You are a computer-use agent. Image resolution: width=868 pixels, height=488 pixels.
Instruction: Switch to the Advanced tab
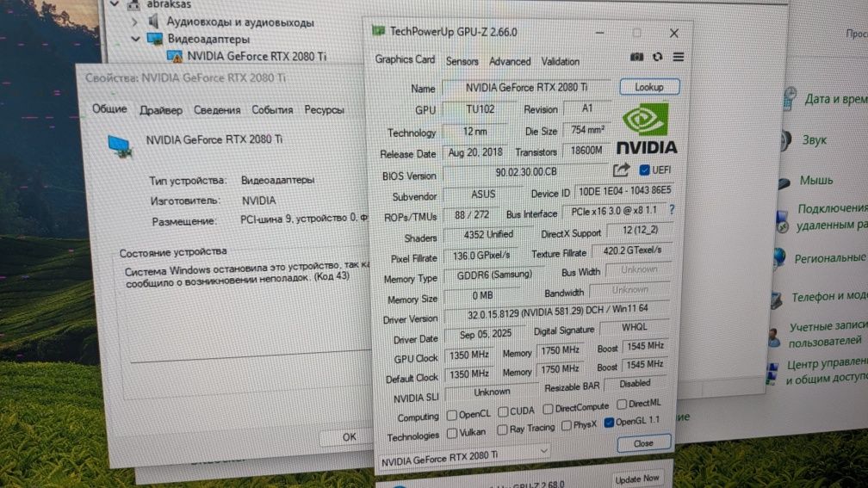[510, 61]
